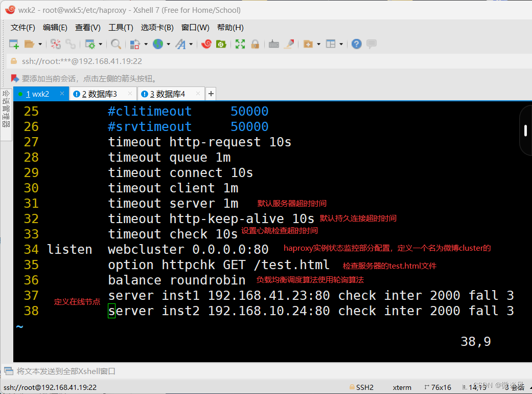This screenshot has height=394, width=532.
Task: Lock the screen with the padlock icon
Action: tap(255, 44)
